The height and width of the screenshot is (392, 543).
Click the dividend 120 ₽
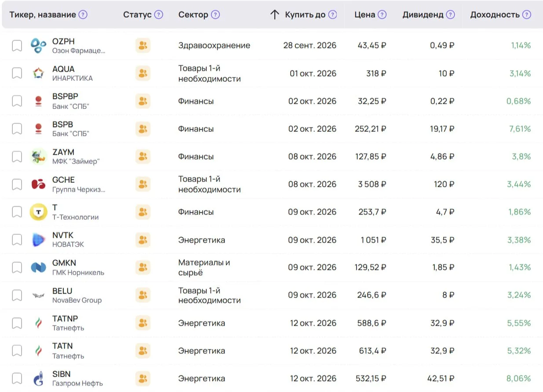coord(445,184)
